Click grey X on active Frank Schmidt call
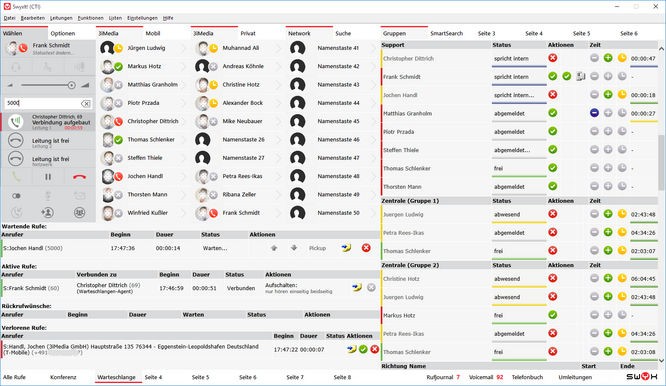 pyautogui.click(x=371, y=287)
